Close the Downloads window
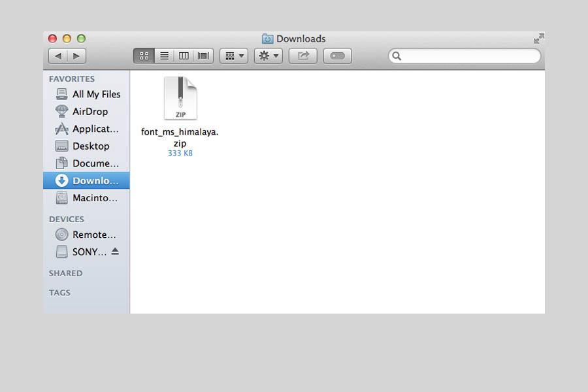Viewport: 588px width, 392px height. 52,39
